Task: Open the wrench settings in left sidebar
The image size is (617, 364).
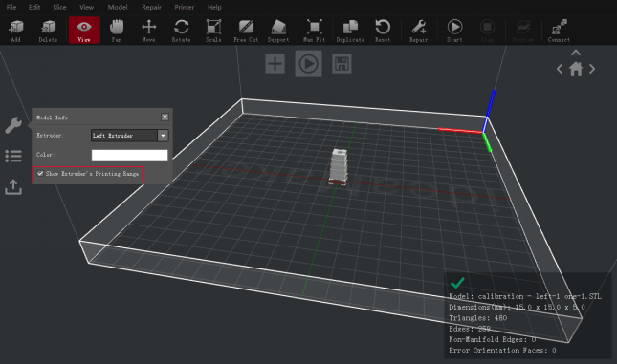Action: [13, 125]
